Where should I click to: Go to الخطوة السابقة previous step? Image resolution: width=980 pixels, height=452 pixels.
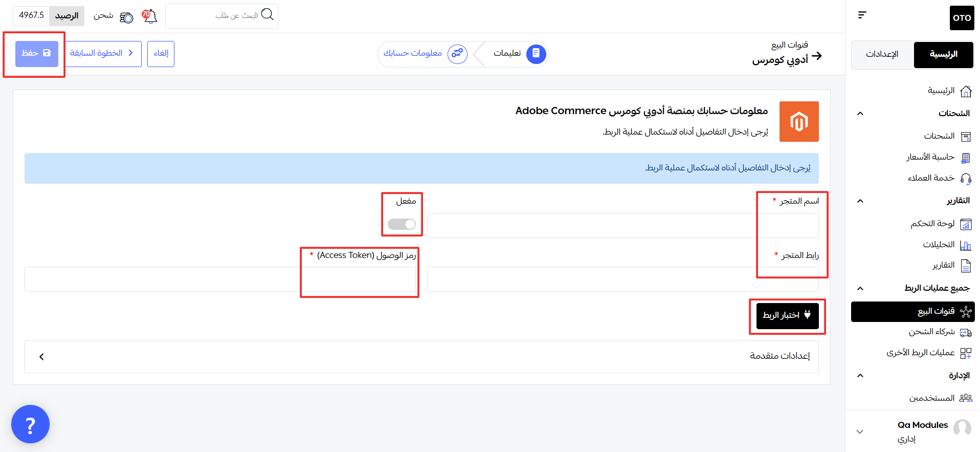(102, 54)
